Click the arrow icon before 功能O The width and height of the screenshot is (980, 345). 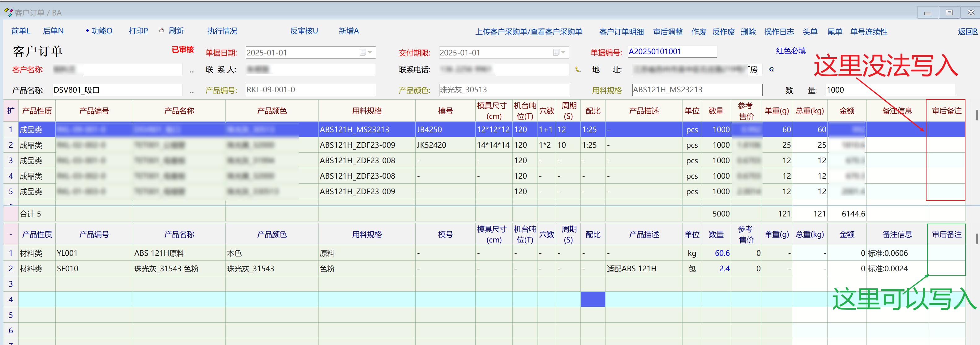point(87,31)
